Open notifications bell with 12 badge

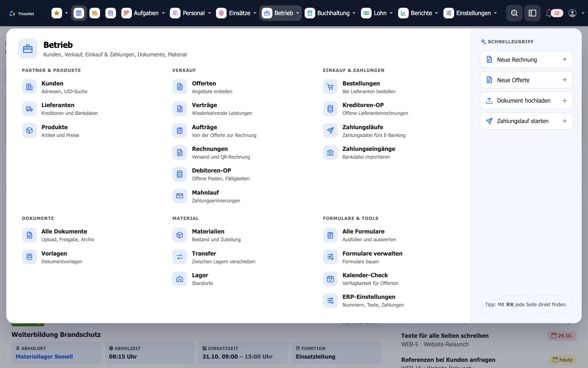(x=554, y=13)
